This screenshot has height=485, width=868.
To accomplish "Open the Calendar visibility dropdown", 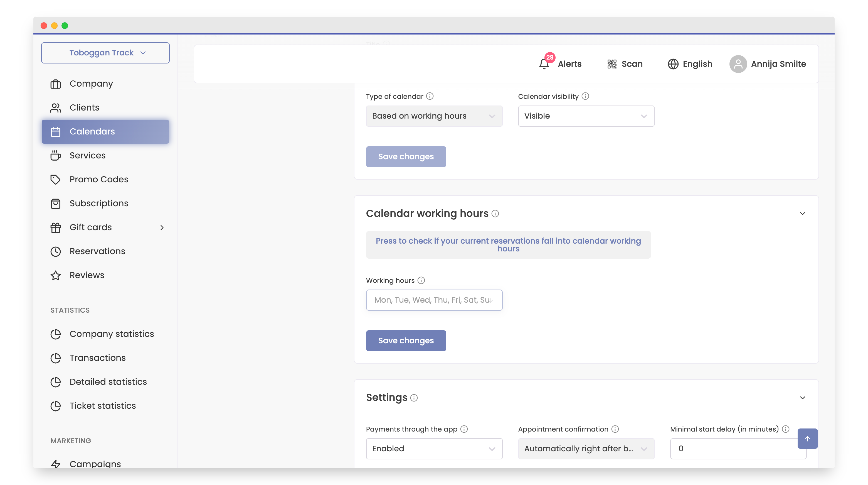I will pos(586,116).
